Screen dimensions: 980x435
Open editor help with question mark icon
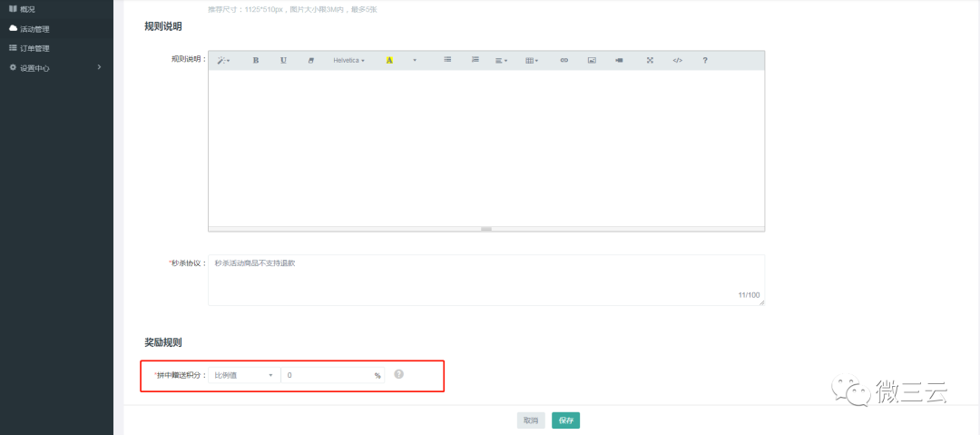point(705,60)
